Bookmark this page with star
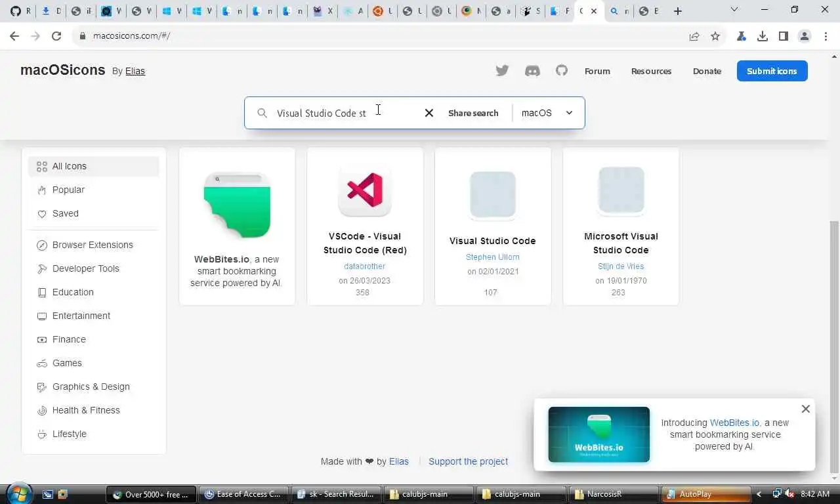840x504 pixels. coord(715,36)
